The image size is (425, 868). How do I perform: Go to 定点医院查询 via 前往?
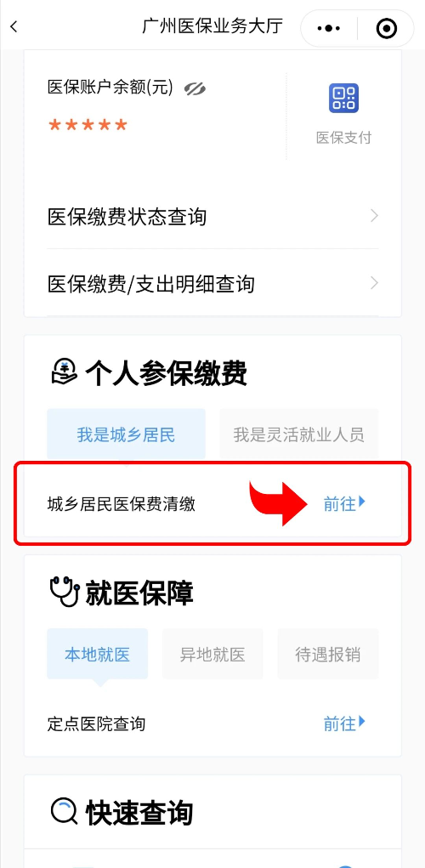point(345,723)
